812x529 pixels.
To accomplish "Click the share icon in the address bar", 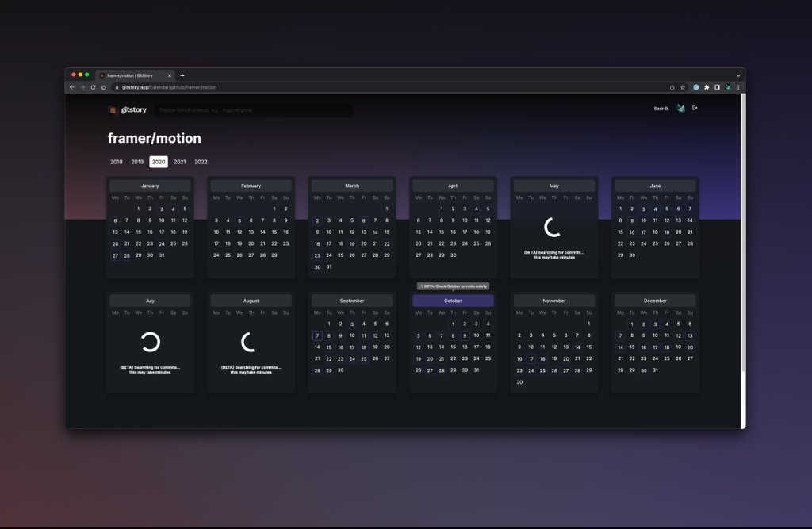I will (672, 87).
